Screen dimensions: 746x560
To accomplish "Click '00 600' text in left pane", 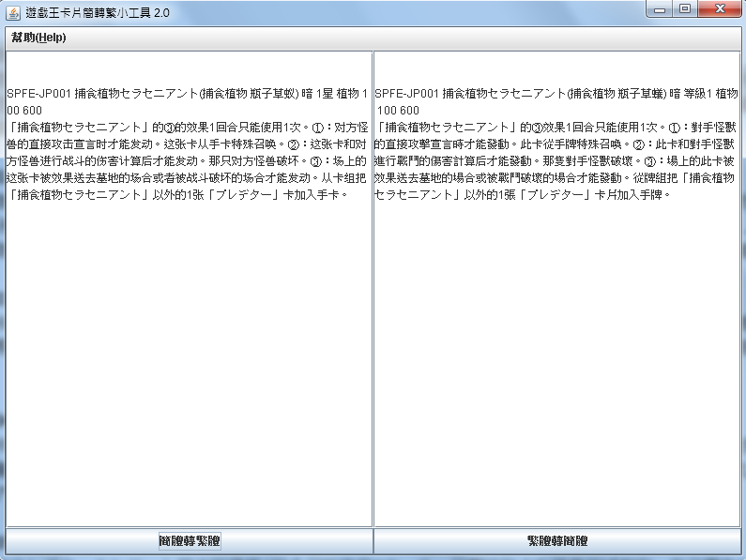I will pos(24,111).
